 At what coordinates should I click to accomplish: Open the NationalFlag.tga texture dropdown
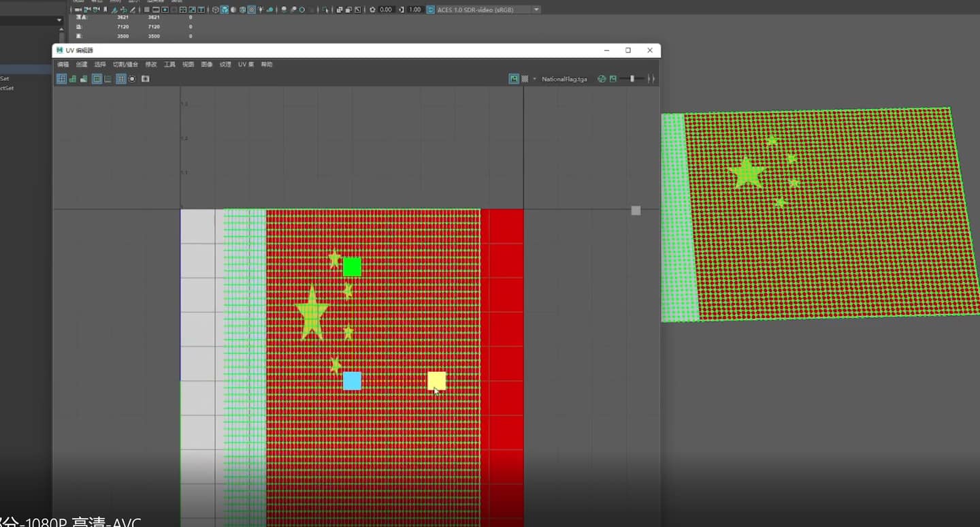click(564, 79)
